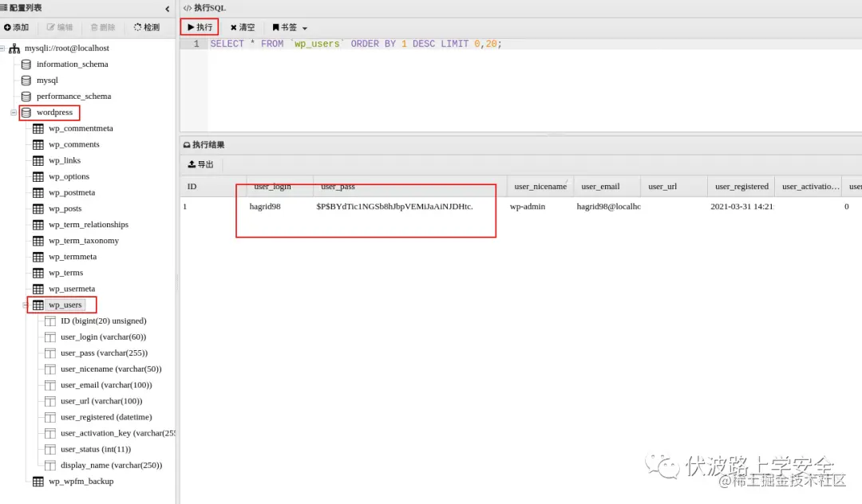Click the column icon beside user_email (varchar(100))
The height and width of the screenshot is (504, 862).
click(50, 385)
